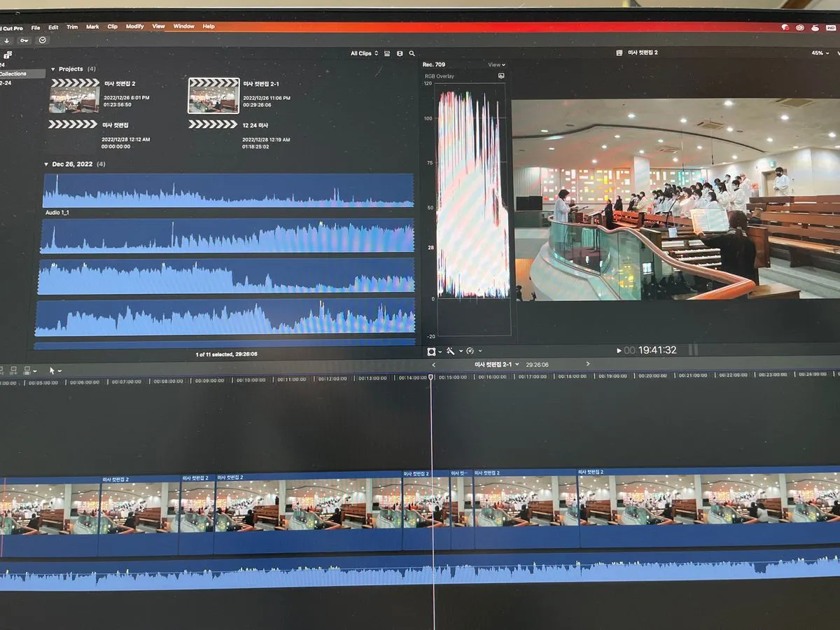Go back in timeline history with left arrow
The image size is (840, 630).
tap(433, 365)
